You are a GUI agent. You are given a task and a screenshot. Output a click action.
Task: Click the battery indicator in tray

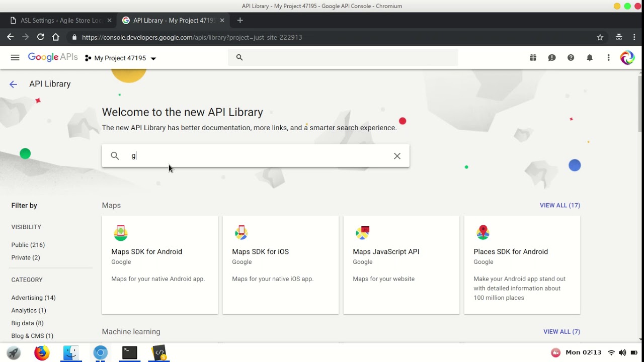pyautogui.click(x=634, y=352)
